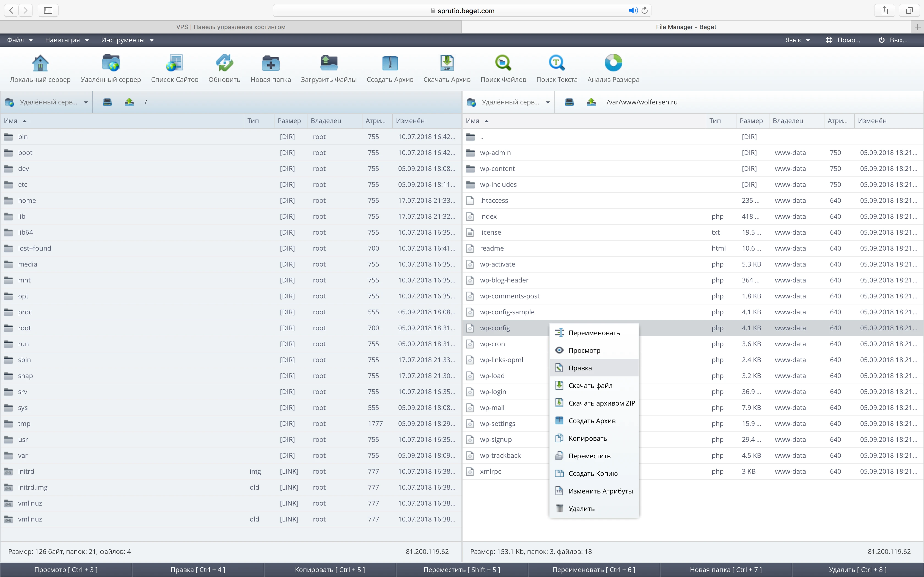
Task: Select Удалить in the context menu
Action: [581, 508]
